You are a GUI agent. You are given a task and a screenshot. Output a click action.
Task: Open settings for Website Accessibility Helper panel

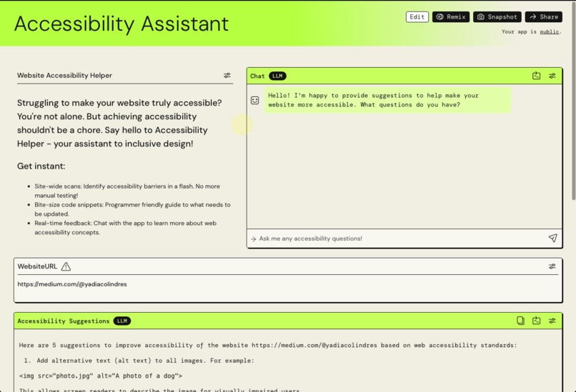pos(227,75)
